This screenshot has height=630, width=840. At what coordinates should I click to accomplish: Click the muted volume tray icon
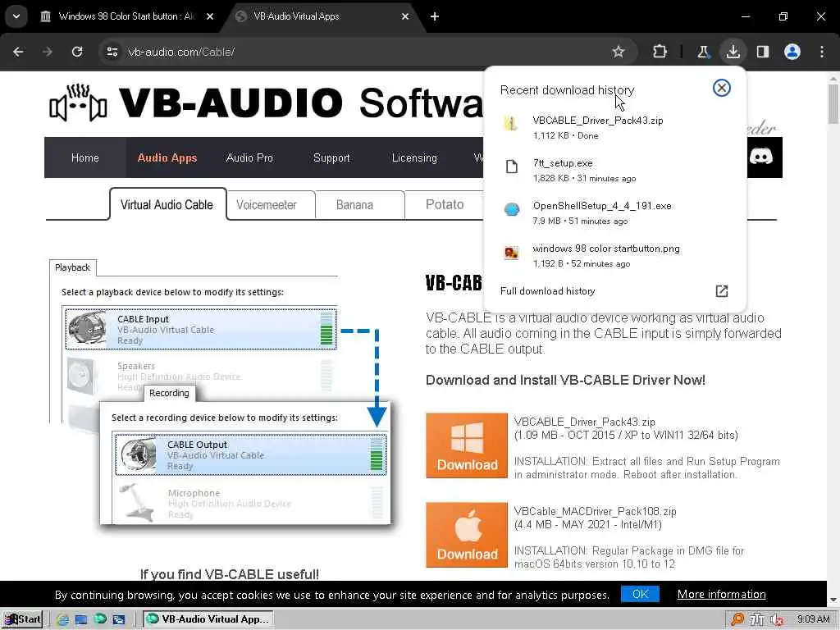pyautogui.click(x=776, y=619)
